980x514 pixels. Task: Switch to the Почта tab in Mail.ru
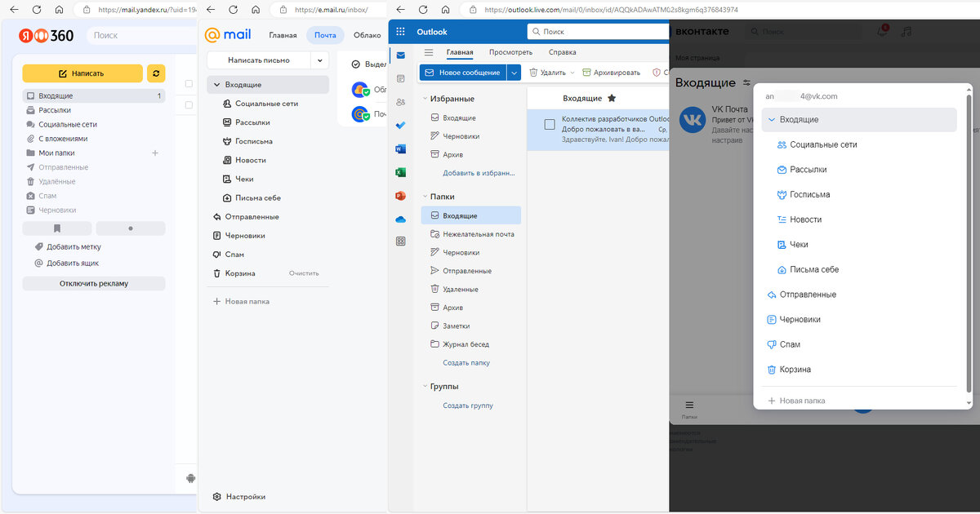326,35
